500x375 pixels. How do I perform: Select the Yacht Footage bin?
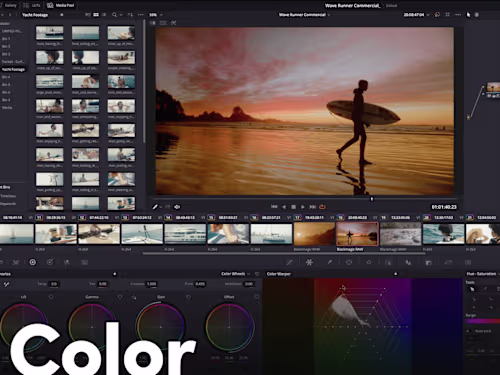(13, 69)
